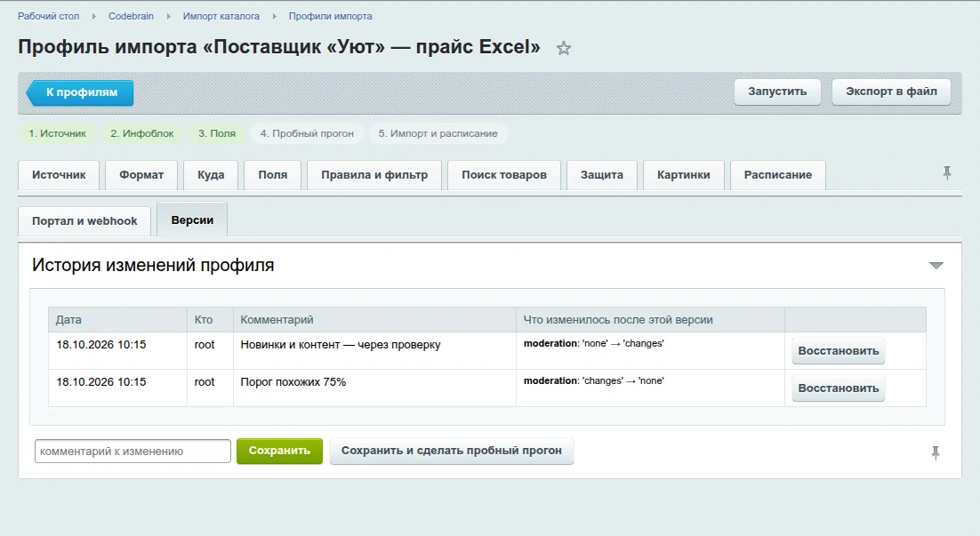The height and width of the screenshot is (536, 980).
Task: Switch to the Формат tab
Action: 141,175
